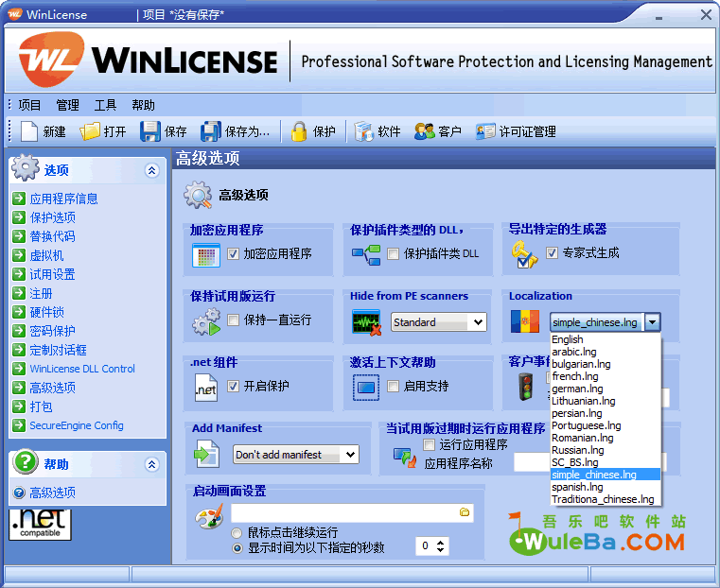Click the magnifier gear icon beside 高级选项 heading
Screen dimensions: 720x588
point(198,195)
